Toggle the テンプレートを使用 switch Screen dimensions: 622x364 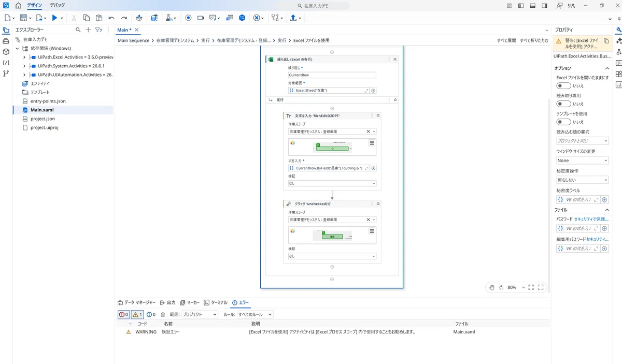point(563,122)
